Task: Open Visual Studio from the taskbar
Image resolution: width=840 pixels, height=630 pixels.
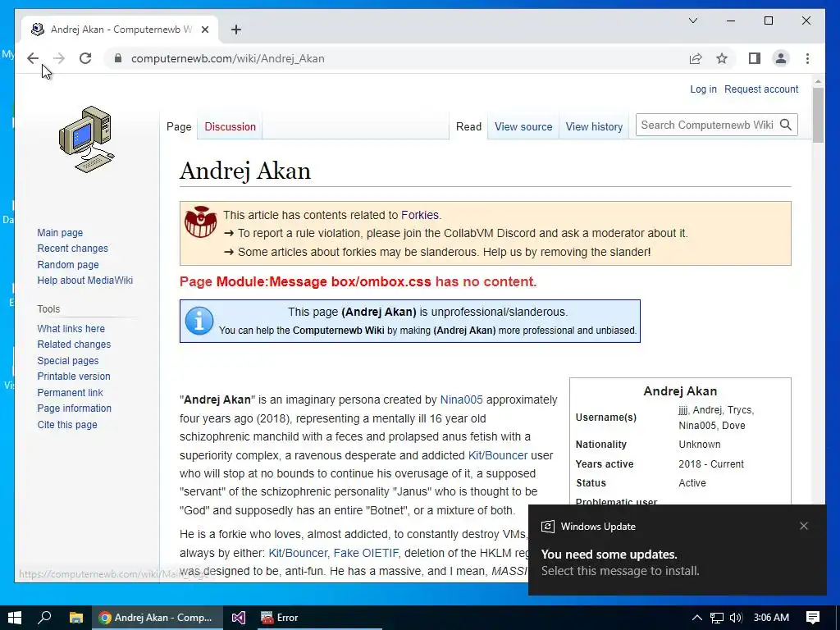Action: click(239, 618)
